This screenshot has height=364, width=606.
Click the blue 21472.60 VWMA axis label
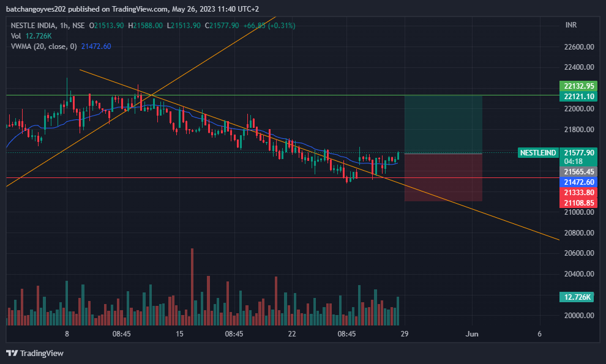(578, 182)
